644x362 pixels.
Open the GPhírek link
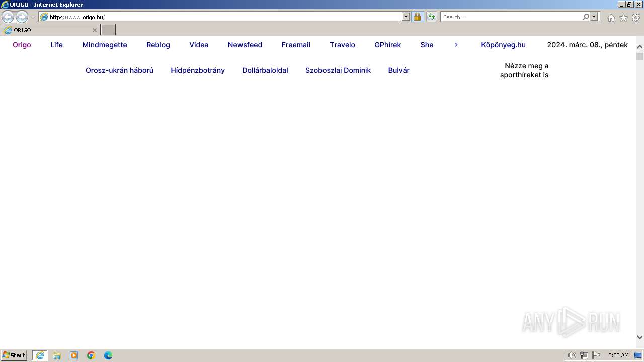tap(388, 45)
